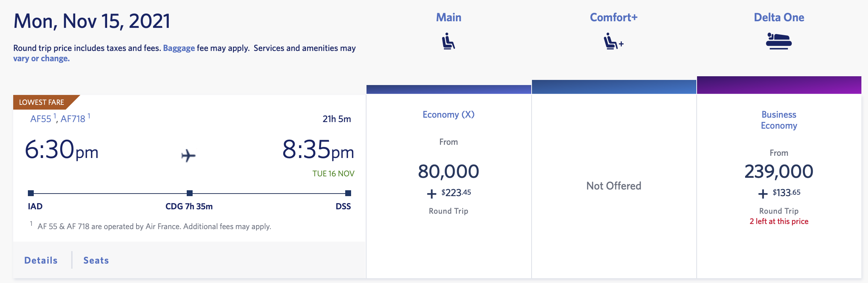The image size is (868, 283).
Task: Click the LOWEST FARE badge
Action: tap(41, 102)
